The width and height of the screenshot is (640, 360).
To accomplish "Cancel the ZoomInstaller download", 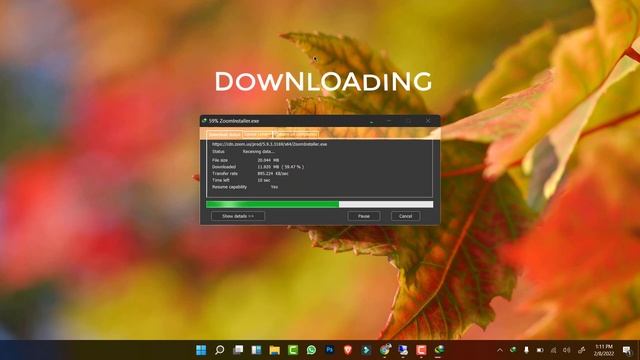I will (x=405, y=216).
